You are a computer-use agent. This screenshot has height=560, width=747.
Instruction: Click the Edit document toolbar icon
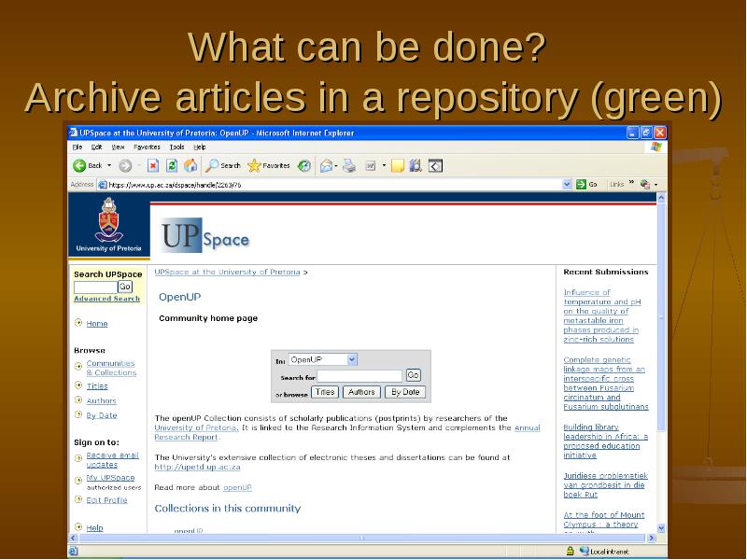[x=371, y=166]
